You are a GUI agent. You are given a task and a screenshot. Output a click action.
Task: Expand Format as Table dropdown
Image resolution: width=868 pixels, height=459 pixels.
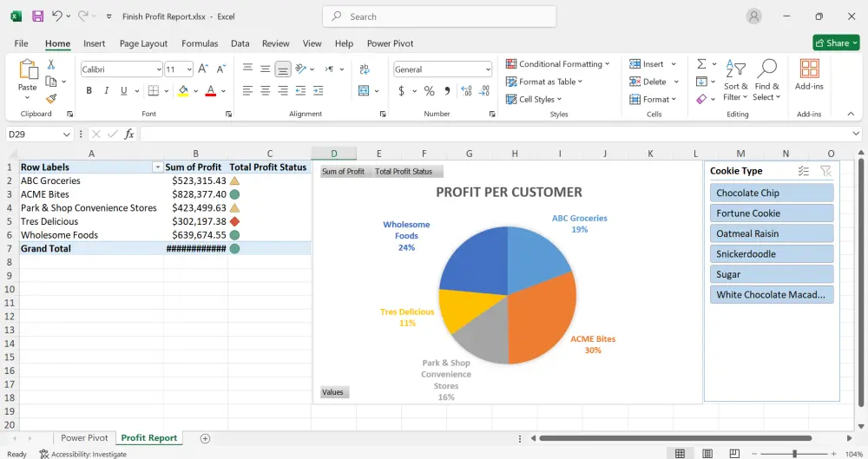[x=544, y=82]
